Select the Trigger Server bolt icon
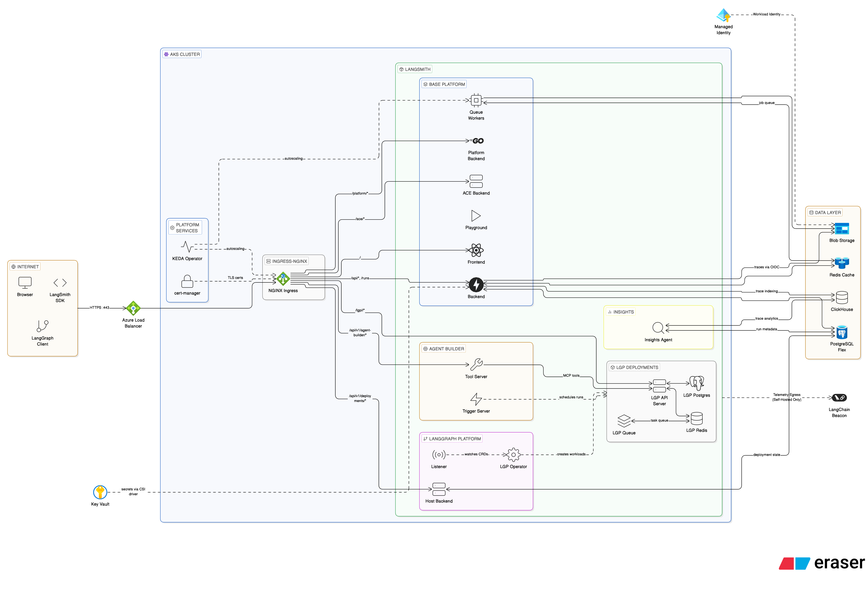 [x=476, y=399]
